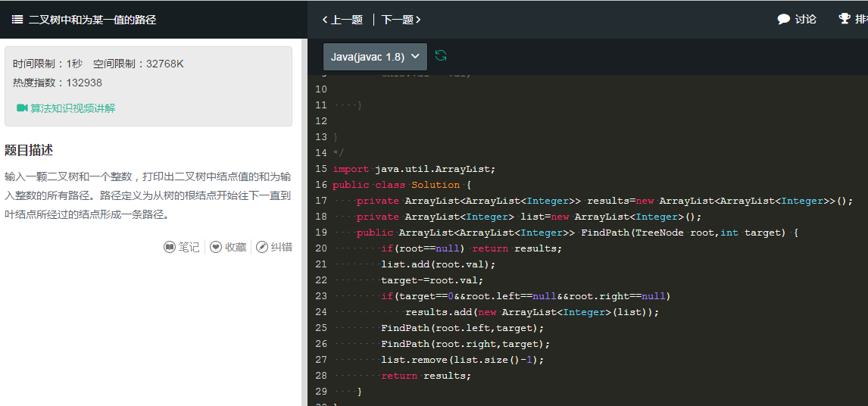Click the 讨论 speech bubble icon
The width and height of the screenshot is (868, 406).
[x=783, y=20]
